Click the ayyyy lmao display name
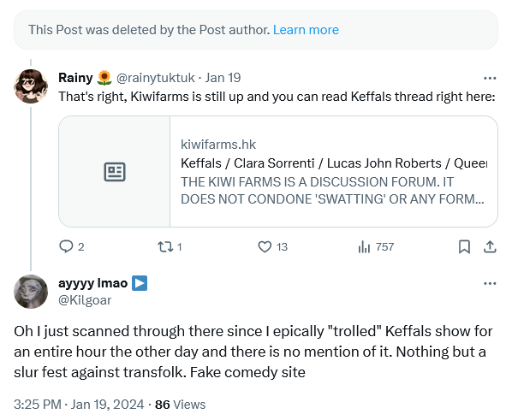 [92, 283]
